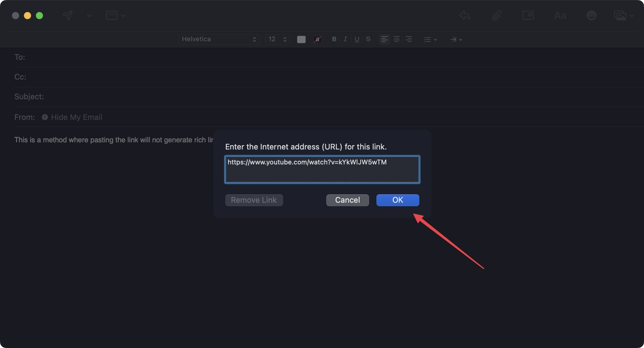Click the markup compose icon
This screenshot has height=348, width=644.
(528, 15)
